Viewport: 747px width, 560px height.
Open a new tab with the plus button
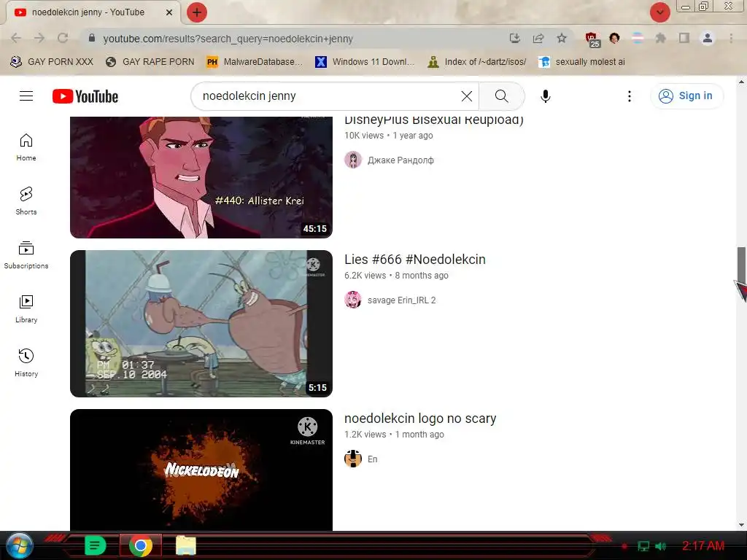tap(197, 12)
